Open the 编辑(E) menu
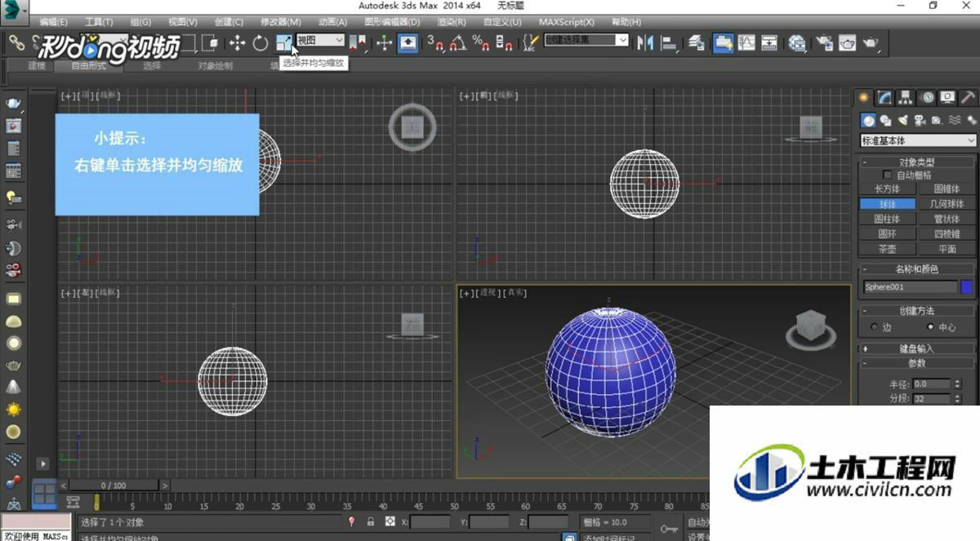Image resolution: width=980 pixels, height=541 pixels. tap(54, 22)
